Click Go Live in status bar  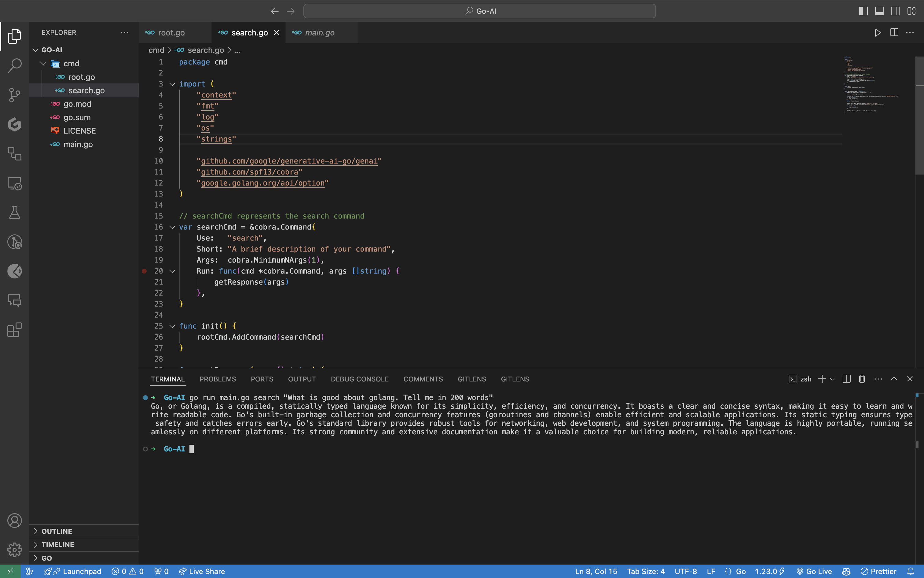coord(814,572)
